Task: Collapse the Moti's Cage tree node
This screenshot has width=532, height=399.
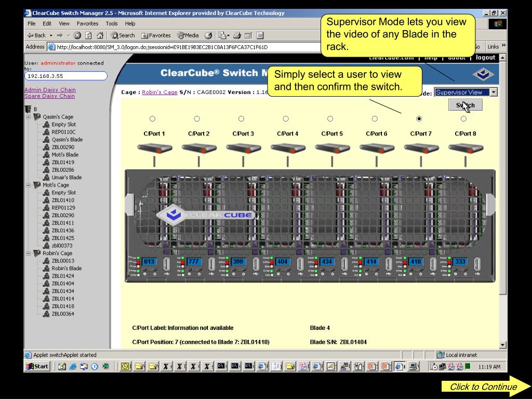Action: (29, 185)
